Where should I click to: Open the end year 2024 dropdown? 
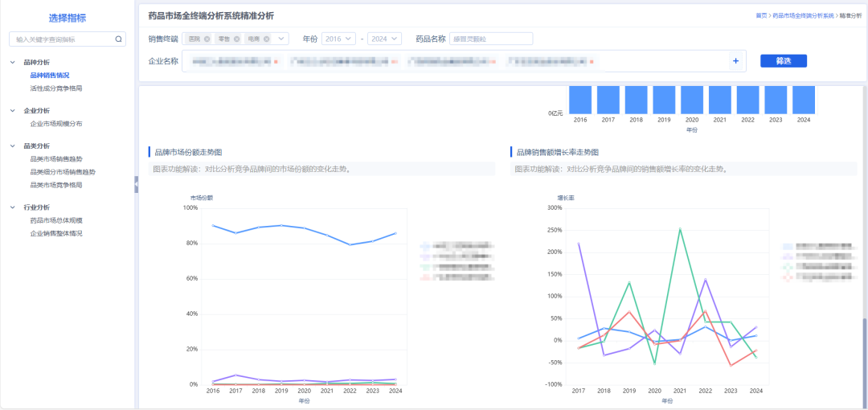pyautogui.click(x=384, y=39)
